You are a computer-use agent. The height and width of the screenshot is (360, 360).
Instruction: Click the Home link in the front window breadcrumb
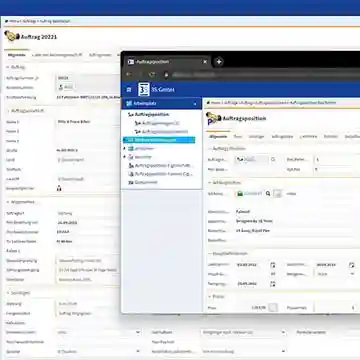pyautogui.click(x=216, y=103)
